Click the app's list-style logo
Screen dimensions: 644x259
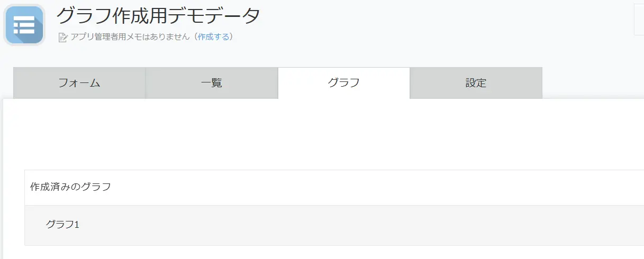pos(24,25)
